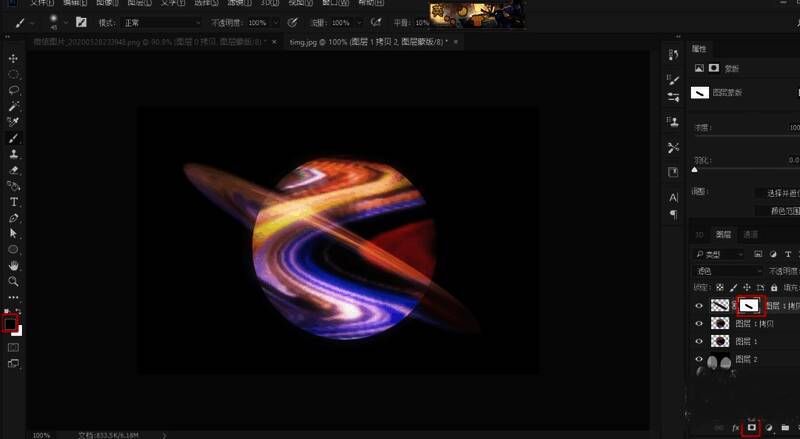This screenshot has height=439, width=800.
Task: Select the Zoom magnifier tool
Action: [x=13, y=281]
